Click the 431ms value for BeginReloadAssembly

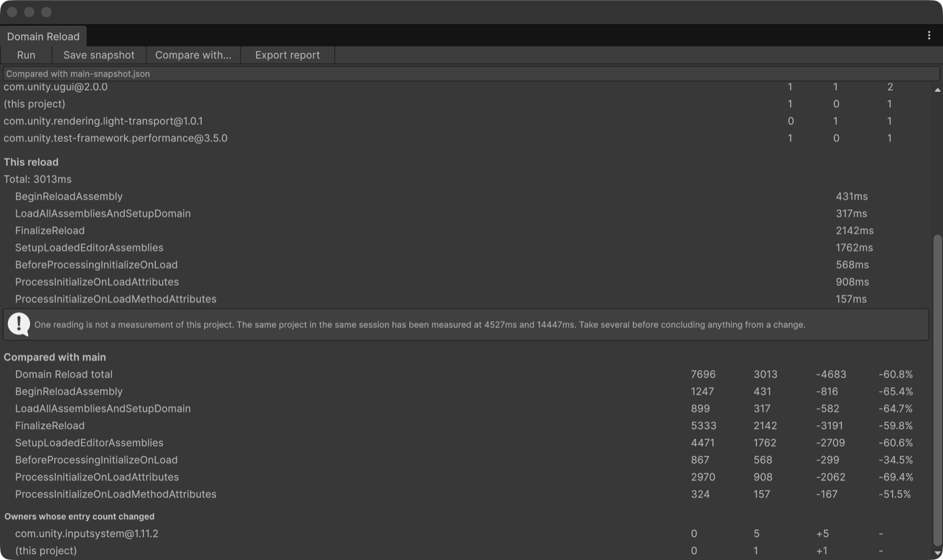pyautogui.click(x=852, y=196)
